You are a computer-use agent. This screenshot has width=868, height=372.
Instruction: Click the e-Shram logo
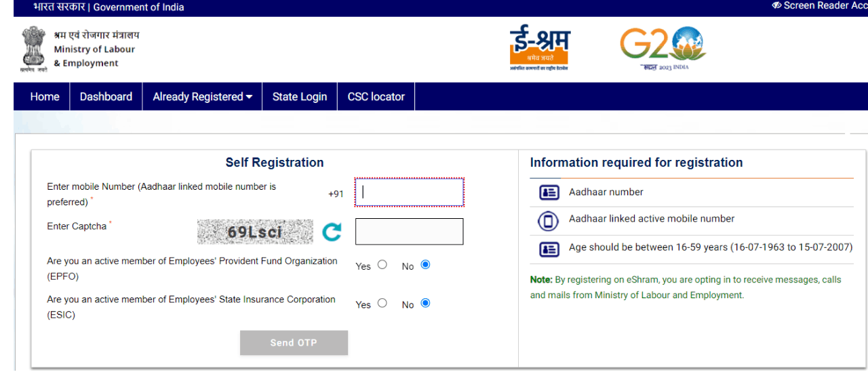[x=540, y=49]
